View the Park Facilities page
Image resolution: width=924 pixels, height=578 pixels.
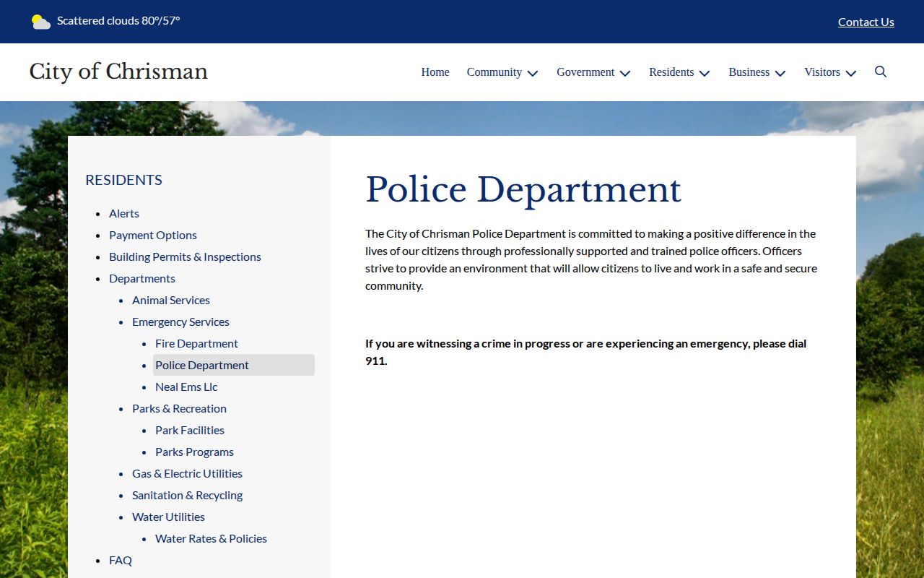[x=190, y=430]
